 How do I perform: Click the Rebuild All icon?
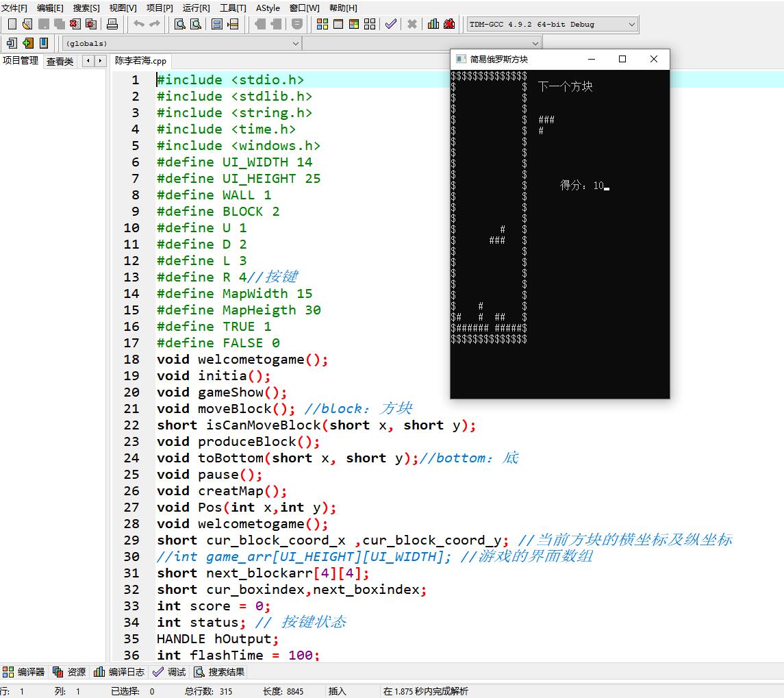click(x=370, y=24)
